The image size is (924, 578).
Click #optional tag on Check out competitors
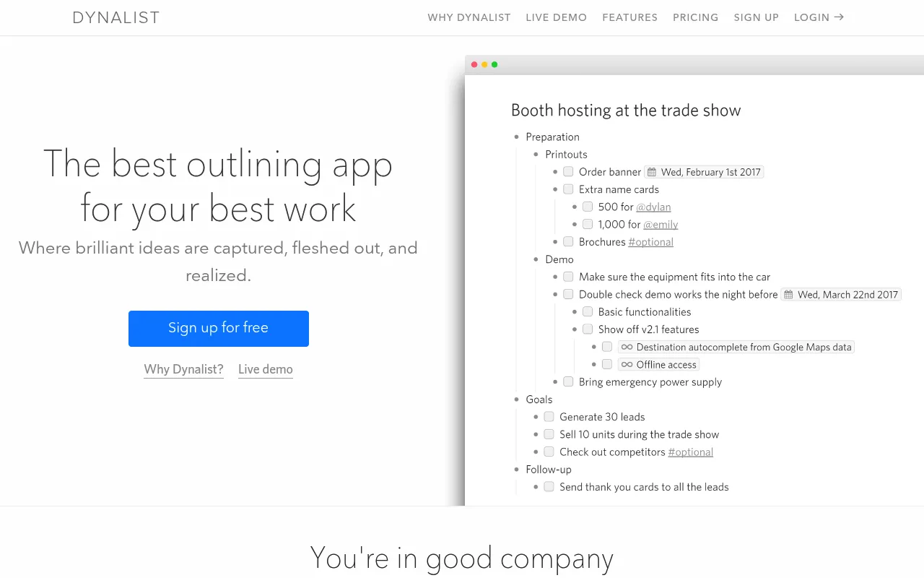click(x=690, y=452)
